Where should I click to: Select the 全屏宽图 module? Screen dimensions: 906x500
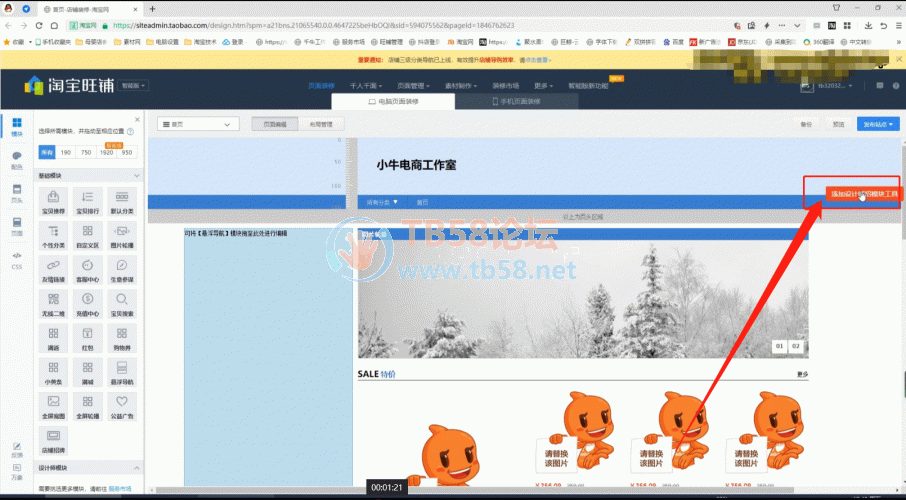click(x=53, y=406)
